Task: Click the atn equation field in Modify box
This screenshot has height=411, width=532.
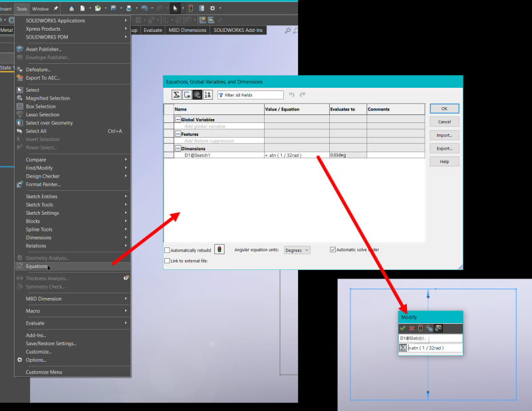Action: 435,348
